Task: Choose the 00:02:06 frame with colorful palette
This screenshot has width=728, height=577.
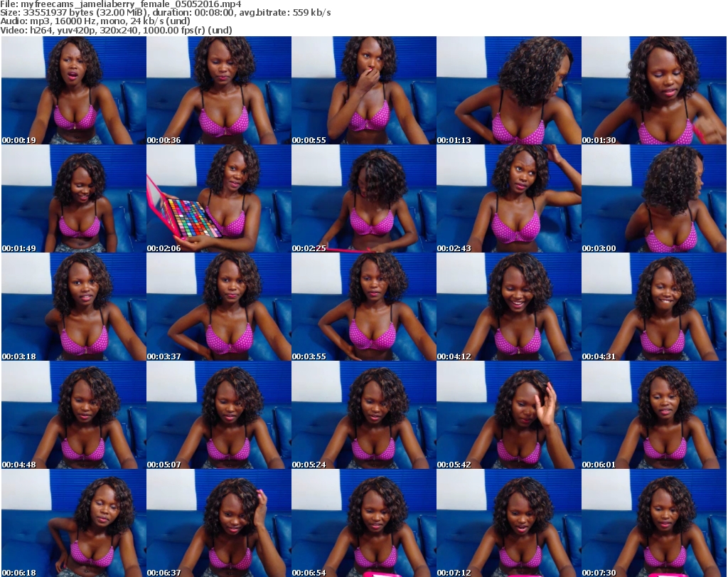Action: click(219, 198)
